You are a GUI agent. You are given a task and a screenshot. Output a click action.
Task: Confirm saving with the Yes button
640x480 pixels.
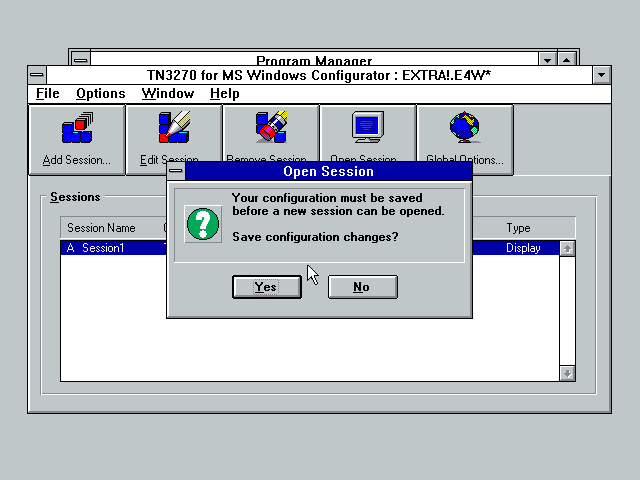click(x=267, y=287)
